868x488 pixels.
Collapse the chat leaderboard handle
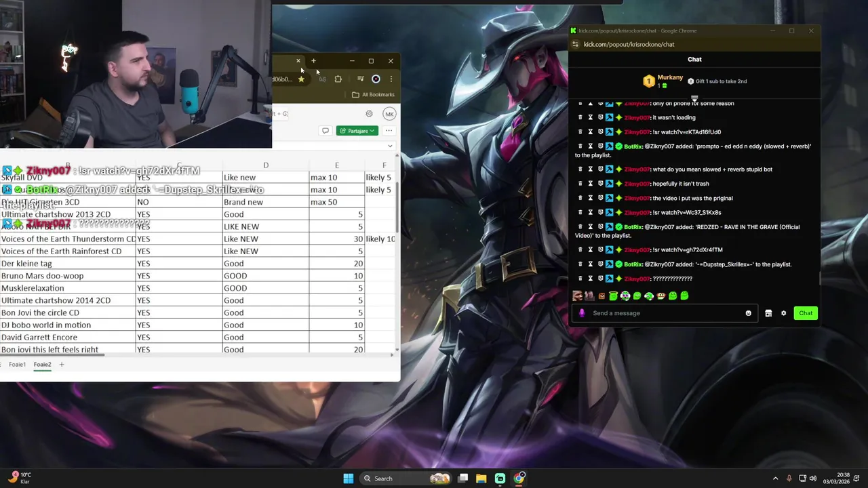[694, 99]
